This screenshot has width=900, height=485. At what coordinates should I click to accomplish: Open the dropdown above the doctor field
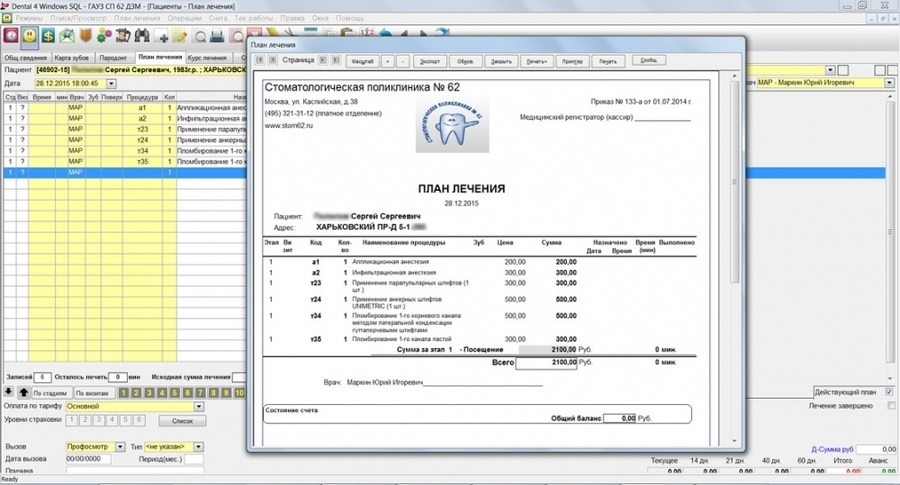(x=830, y=70)
